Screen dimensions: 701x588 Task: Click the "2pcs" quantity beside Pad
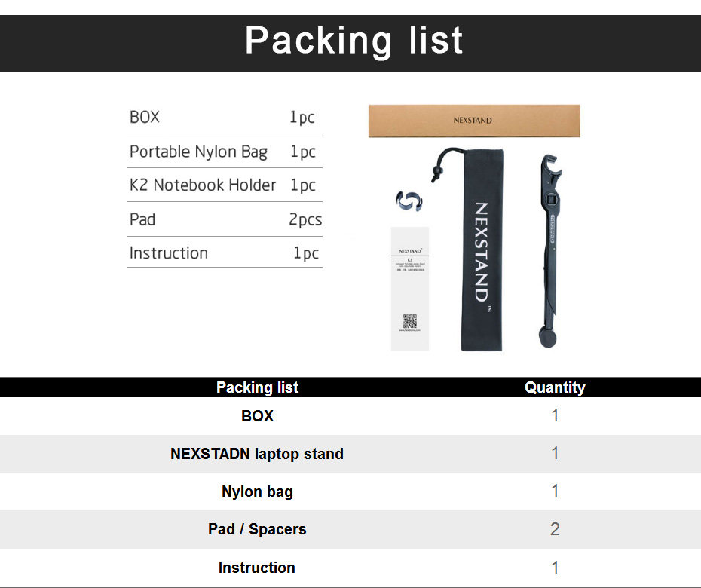coord(305,219)
